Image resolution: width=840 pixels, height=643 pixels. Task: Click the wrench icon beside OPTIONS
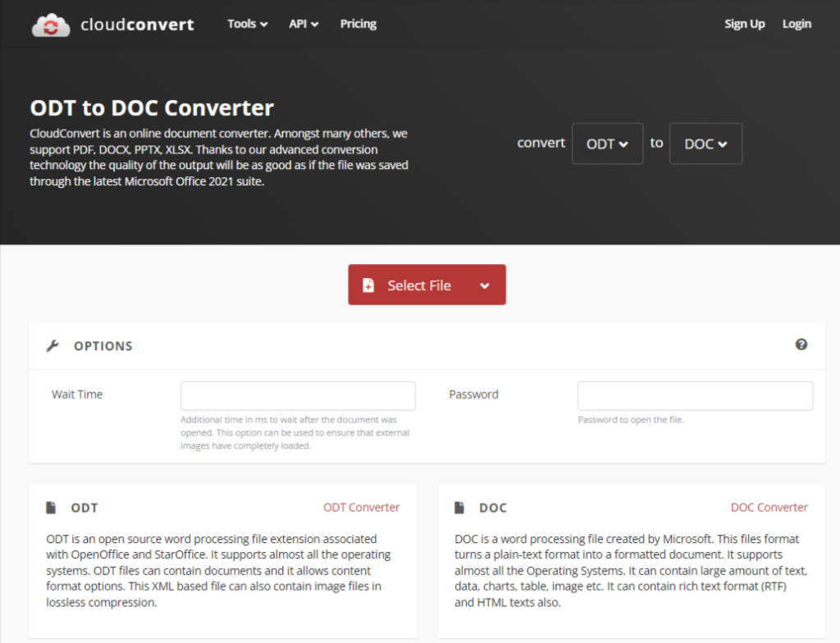pyautogui.click(x=52, y=345)
